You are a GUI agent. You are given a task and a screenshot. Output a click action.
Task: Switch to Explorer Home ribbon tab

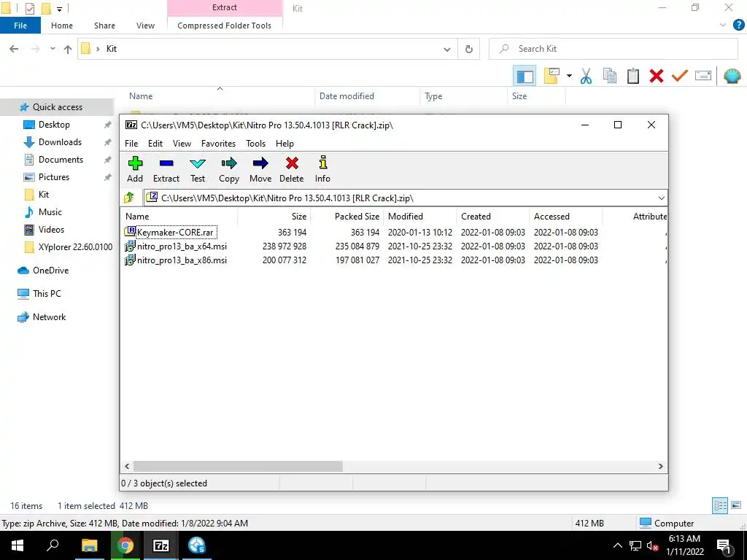click(x=62, y=26)
